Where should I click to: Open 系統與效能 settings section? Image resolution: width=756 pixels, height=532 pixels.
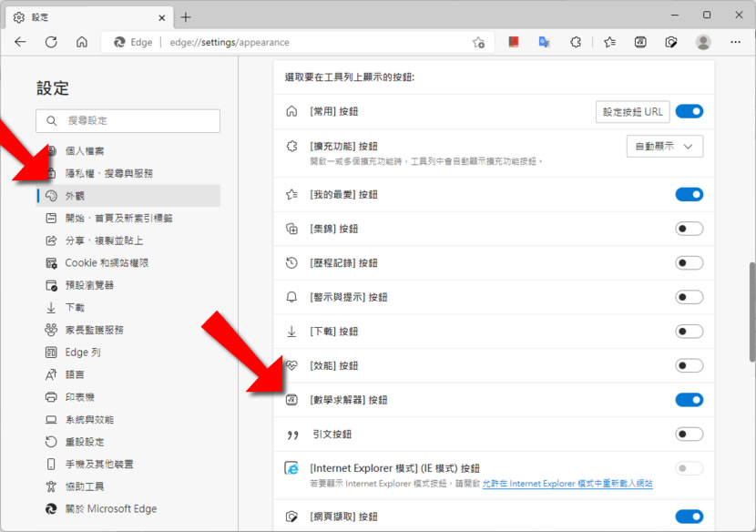pyautogui.click(x=128, y=419)
